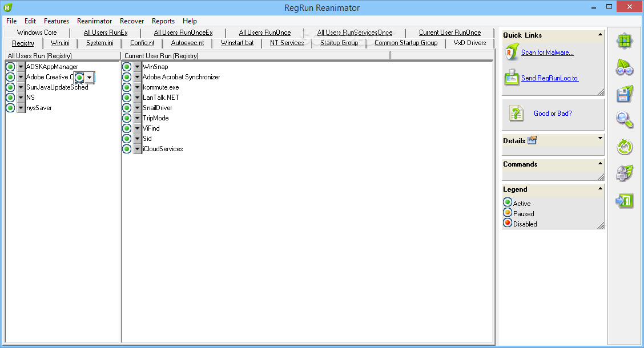Click the Send RegRunLog ID card icon
Screen dimensions: 644x348
tap(512, 78)
